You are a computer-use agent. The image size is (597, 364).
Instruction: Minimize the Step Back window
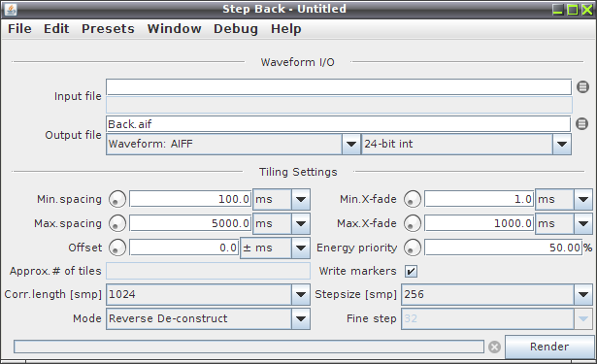click(x=558, y=10)
